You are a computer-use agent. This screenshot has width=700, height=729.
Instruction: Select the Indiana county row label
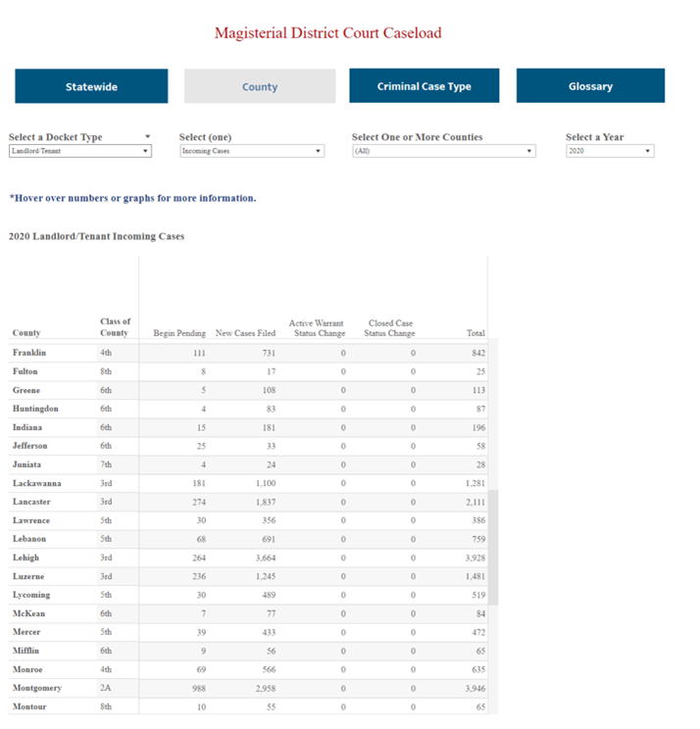27,427
